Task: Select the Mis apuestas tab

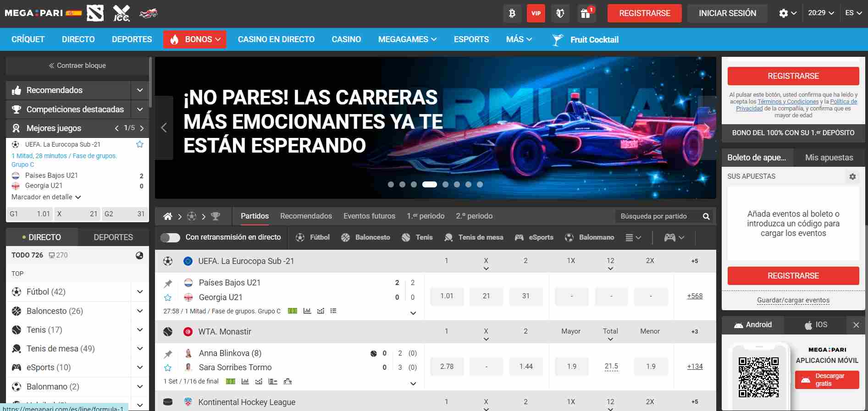Action: coord(829,158)
